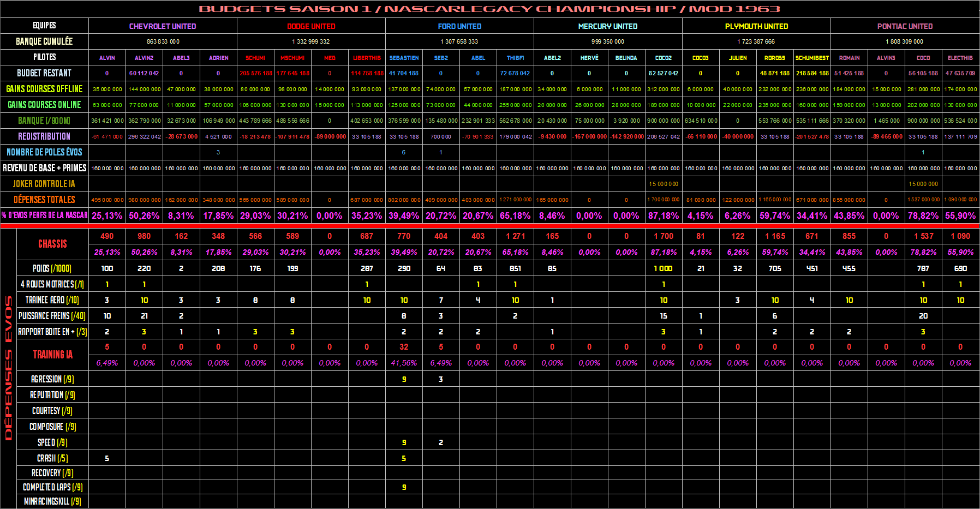This screenshot has width=980, height=509.
Task: Click the BUDGET RESTANT row label
Action: pos(44,73)
